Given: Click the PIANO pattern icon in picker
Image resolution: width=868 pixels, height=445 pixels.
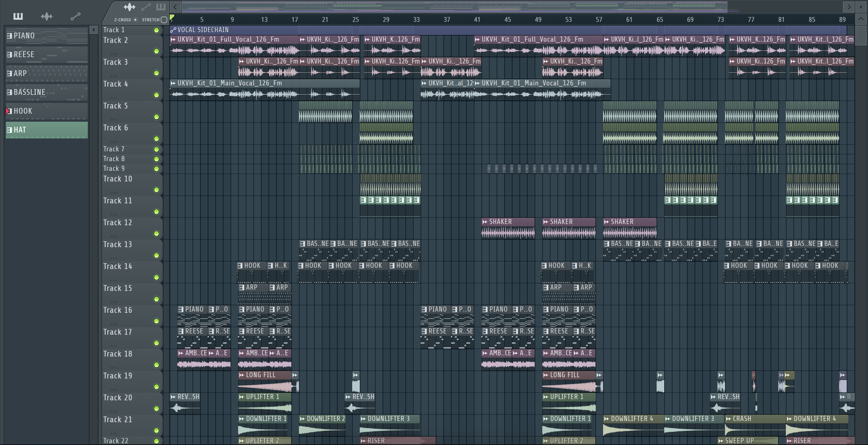Looking at the screenshot, I should pyautogui.click(x=9, y=36).
